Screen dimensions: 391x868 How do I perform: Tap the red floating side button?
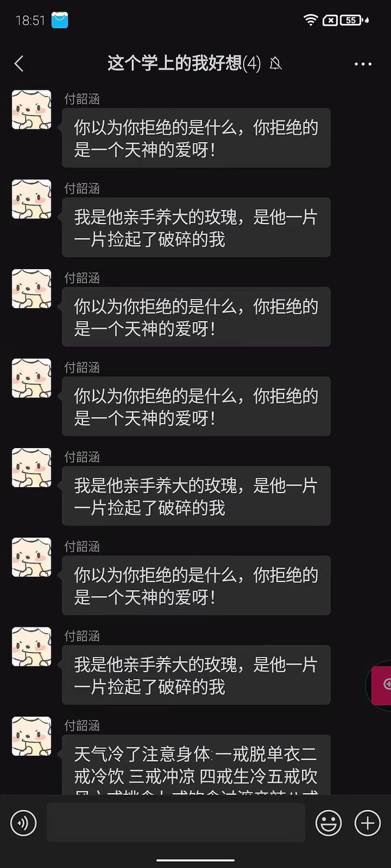point(382,685)
